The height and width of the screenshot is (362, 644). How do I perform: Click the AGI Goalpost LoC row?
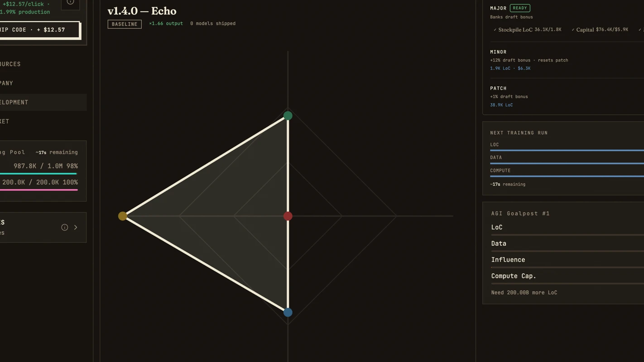click(567, 229)
